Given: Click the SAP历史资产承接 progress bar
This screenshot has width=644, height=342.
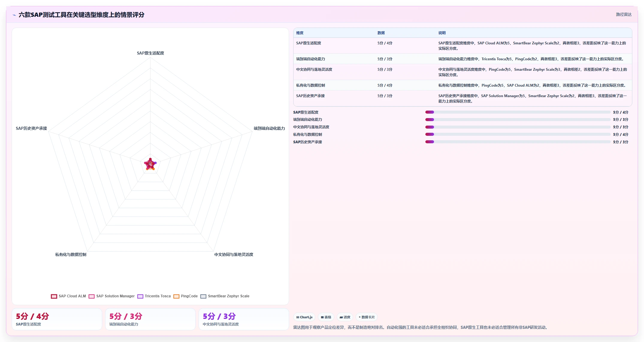Looking at the screenshot, I should pyautogui.click(x=518, y=142).
